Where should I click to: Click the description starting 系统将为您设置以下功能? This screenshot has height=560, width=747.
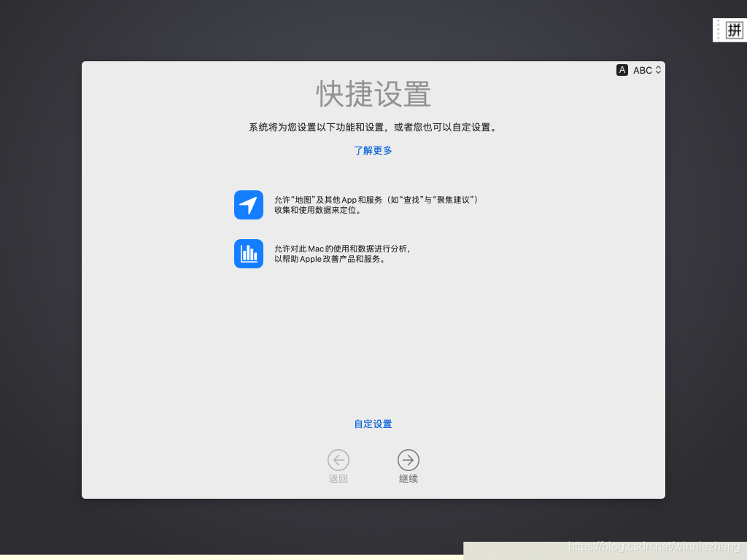point(373,127)
